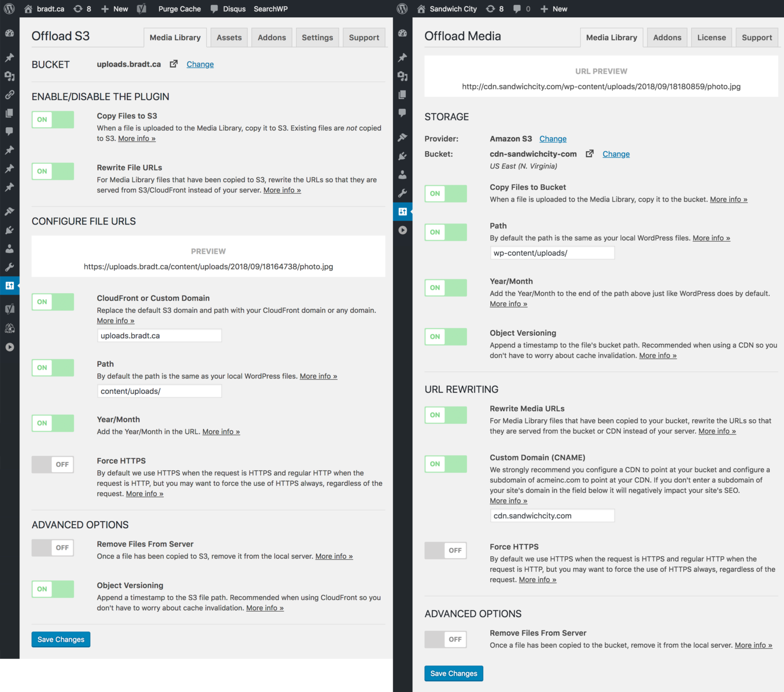The height and width of the screenshot is (692, 784).
Task: Open active Settings icon in bradt.ca sidebar
Action: coord(9,285)
